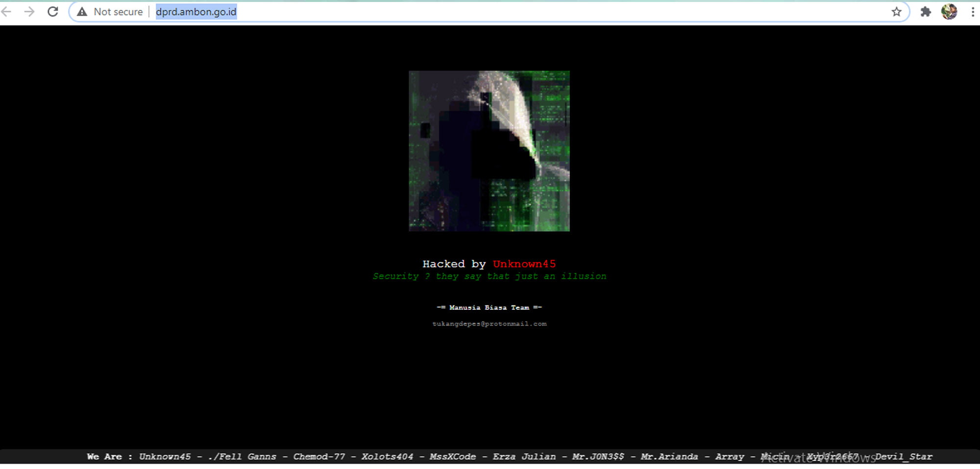This screenshot has width=980, height=469.
Task: Open the Chrome three-dot menu
Action: pyautogui.click(x=973, y=12)
